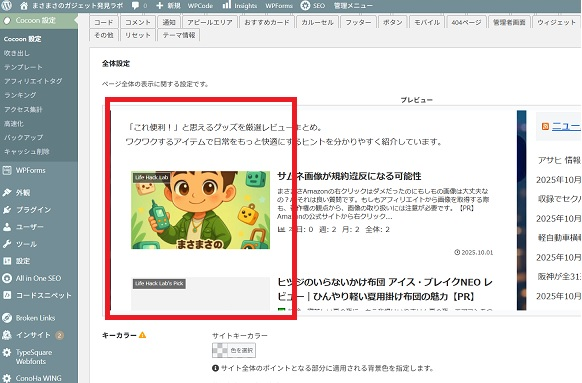The image size is (582, 383).
Task: Switch to the その他 tab
Action: tap(104, 35)
